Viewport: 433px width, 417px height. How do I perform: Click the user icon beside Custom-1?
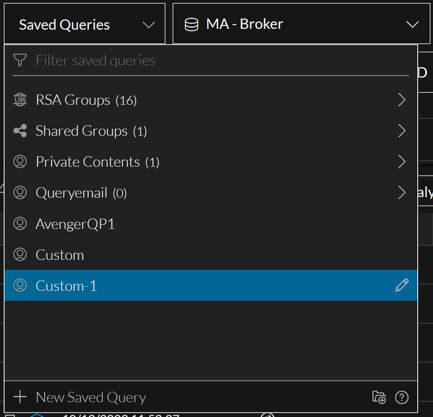(20, 286)
